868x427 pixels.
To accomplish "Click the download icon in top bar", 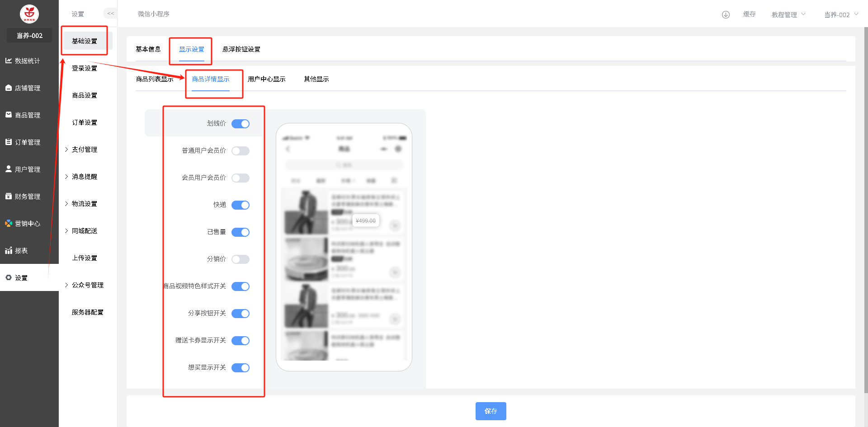I will tap(726, 14).
